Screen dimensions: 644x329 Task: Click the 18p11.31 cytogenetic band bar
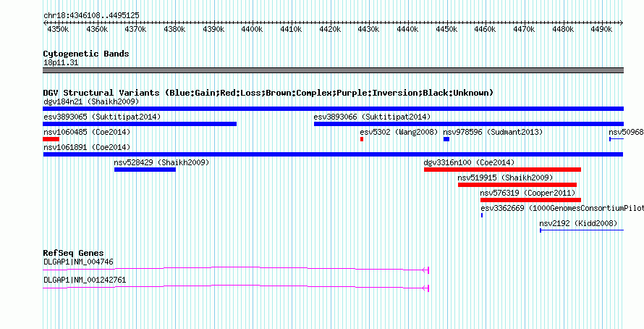point(333,70)
